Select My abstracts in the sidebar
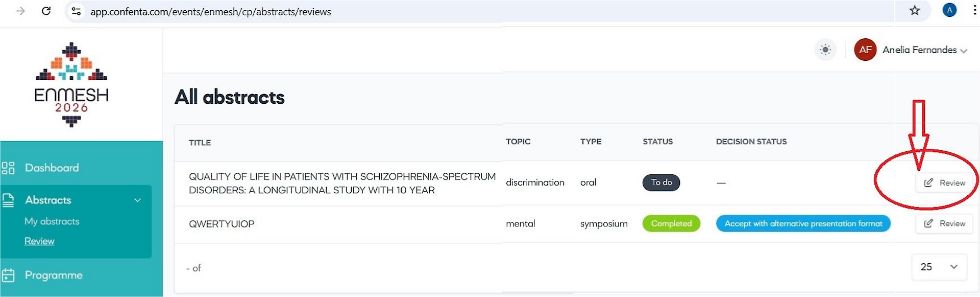Image resolution: width=980 pixels, height=297 pixels. tap(52, 221)
